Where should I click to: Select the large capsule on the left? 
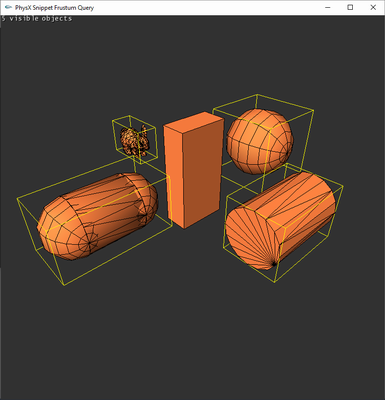tap(97, 215)
